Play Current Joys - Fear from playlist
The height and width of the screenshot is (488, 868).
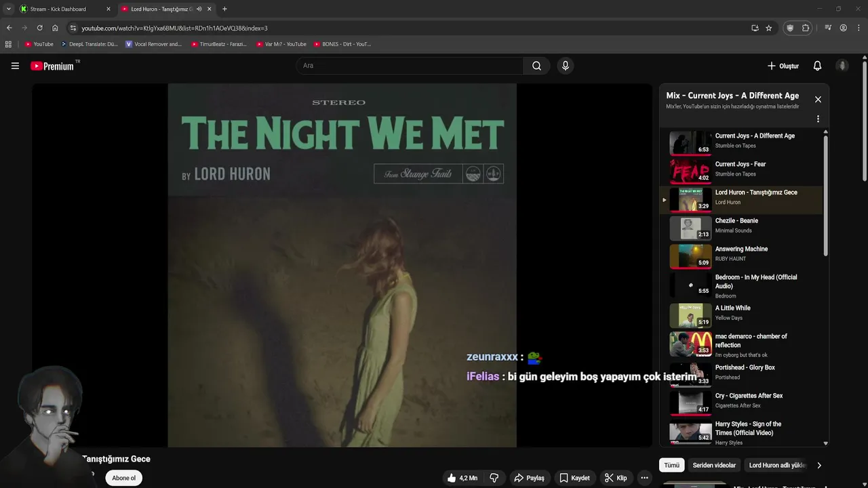coord(741,170)
